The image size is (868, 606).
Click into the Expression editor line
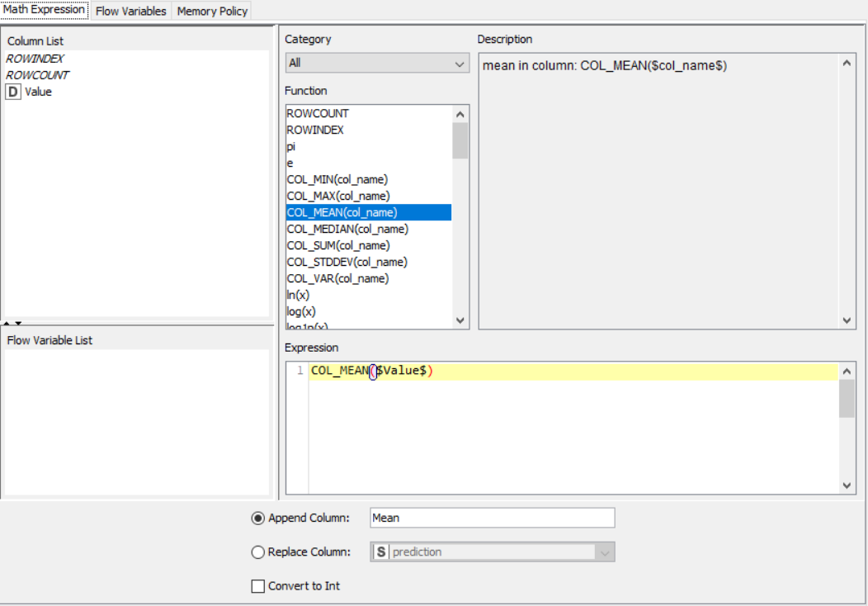[573, 372]
